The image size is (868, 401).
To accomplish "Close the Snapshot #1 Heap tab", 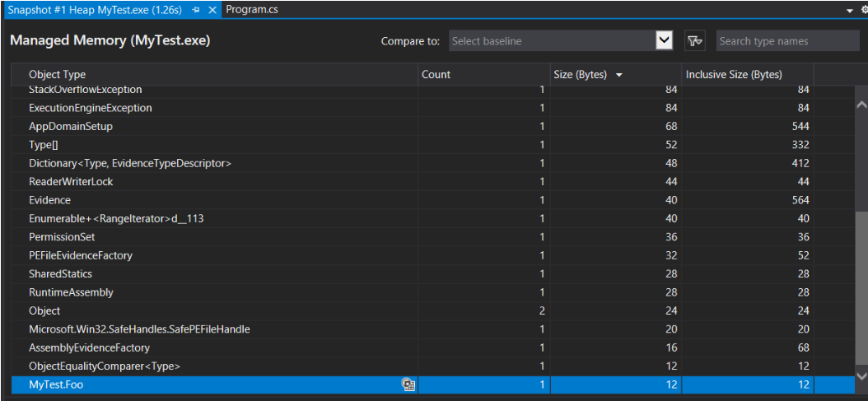I will (x=212, y=10).
